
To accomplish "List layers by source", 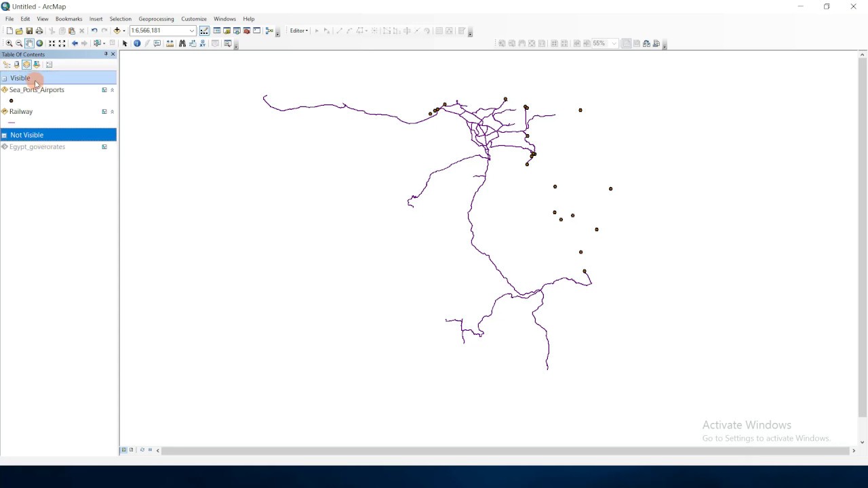I will [17, 64].
